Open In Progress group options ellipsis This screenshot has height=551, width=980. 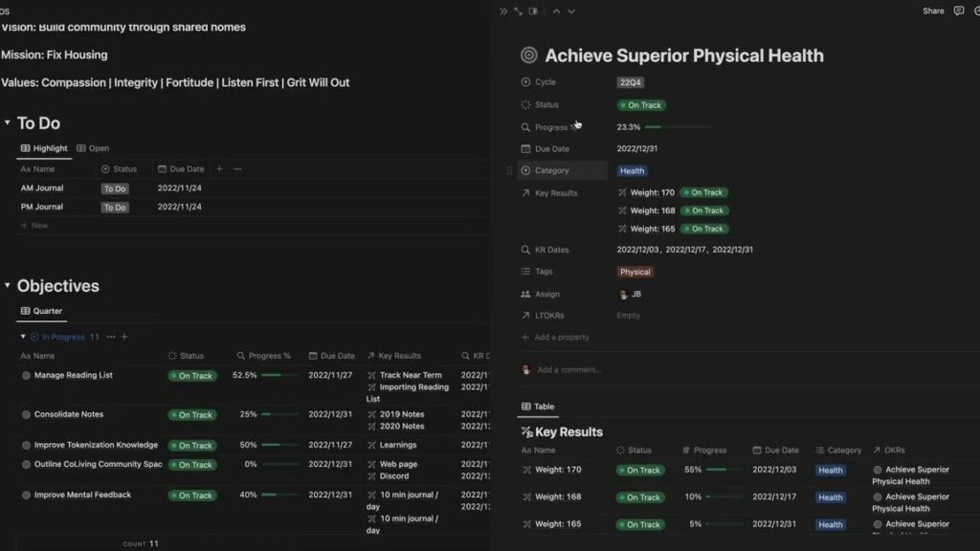tap(110, 337)
